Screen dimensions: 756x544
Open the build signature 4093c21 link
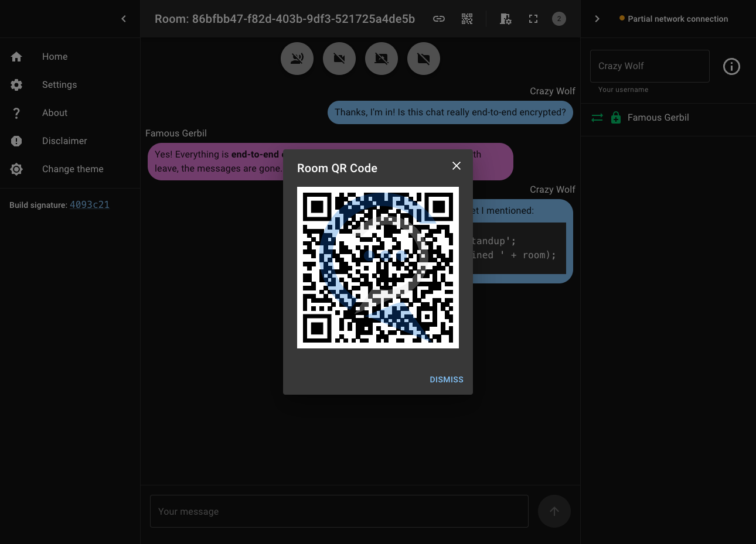point(90,205)
